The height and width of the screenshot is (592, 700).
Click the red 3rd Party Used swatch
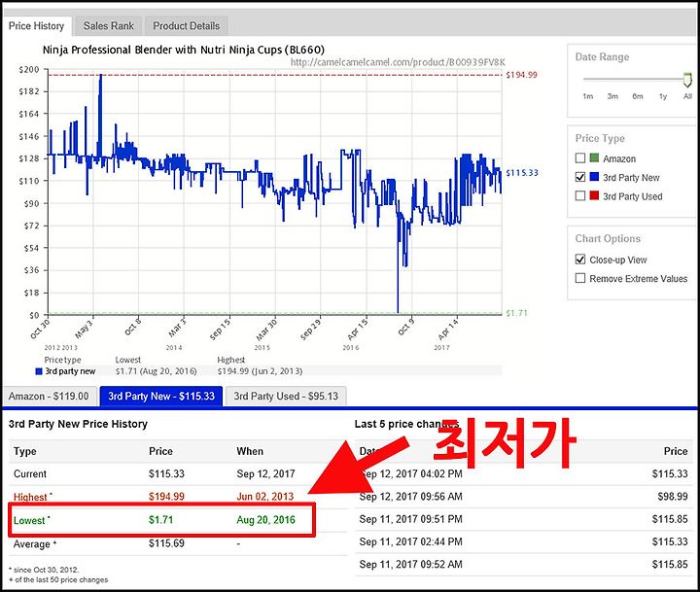pos(594,195)
